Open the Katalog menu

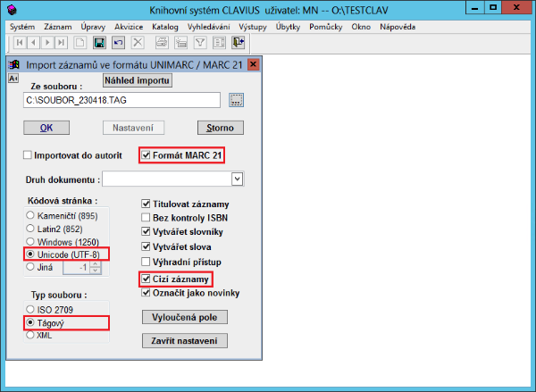click(x=165, y=26)
